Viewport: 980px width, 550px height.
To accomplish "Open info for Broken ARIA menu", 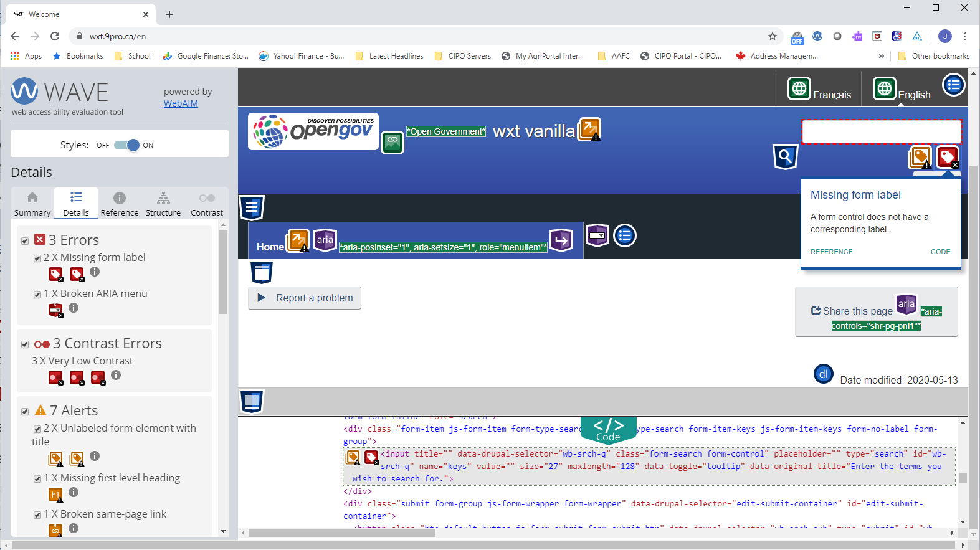I will (x=74, y=308).
